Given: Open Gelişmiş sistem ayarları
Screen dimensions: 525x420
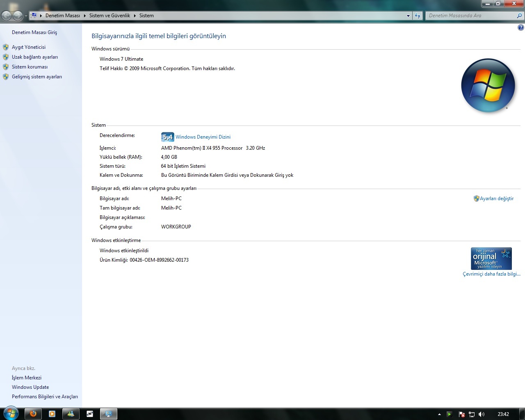Looking at the screenshot, I should [x=37, y=77].
